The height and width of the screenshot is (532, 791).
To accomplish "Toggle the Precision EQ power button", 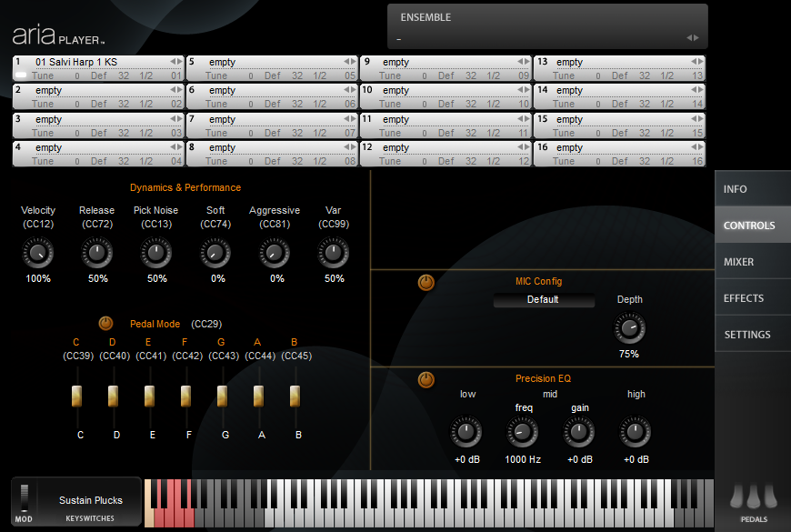I will (x=426, y=379).
